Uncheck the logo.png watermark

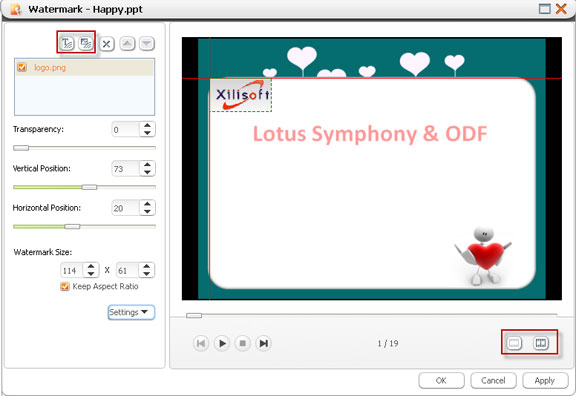tap(22, 67)
